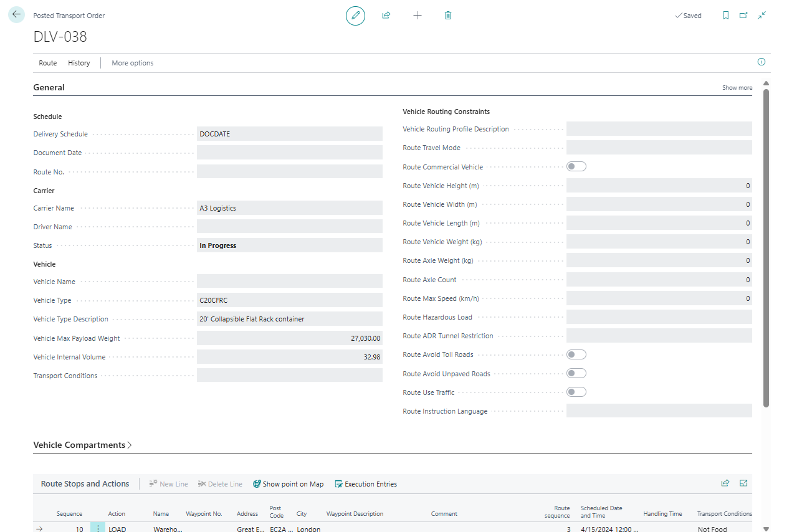Click the trash delete icon
Viewport: 802px width, 532px height.
pos(448,16)
